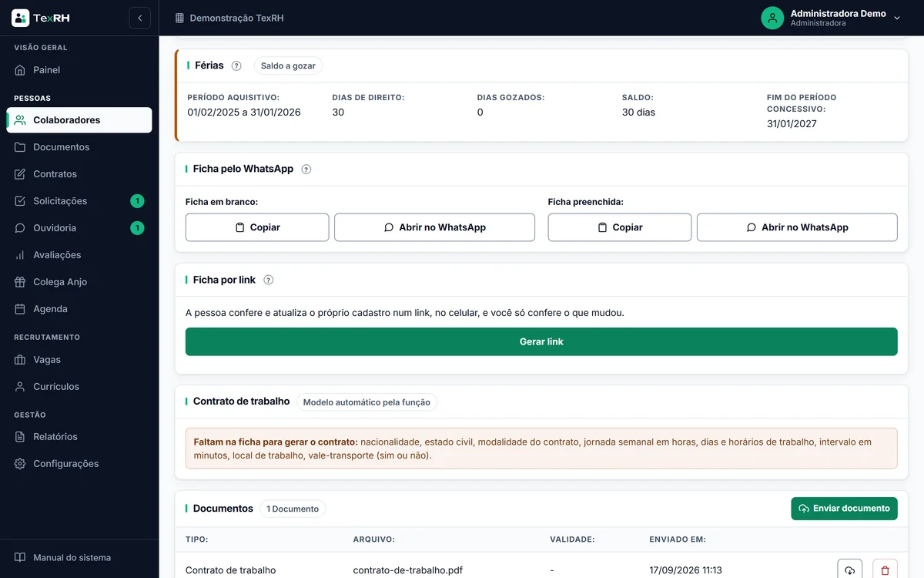
Task: Open Currículos in the sidebar
Action: (x=79, y=387)
